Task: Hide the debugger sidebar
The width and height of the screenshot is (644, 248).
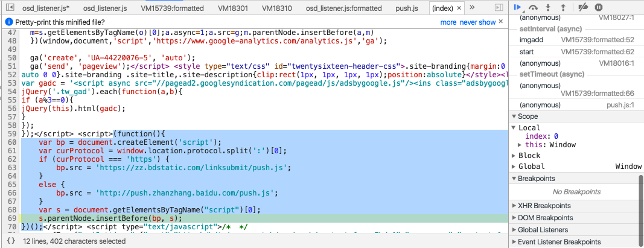Action: tap(499, 7)
